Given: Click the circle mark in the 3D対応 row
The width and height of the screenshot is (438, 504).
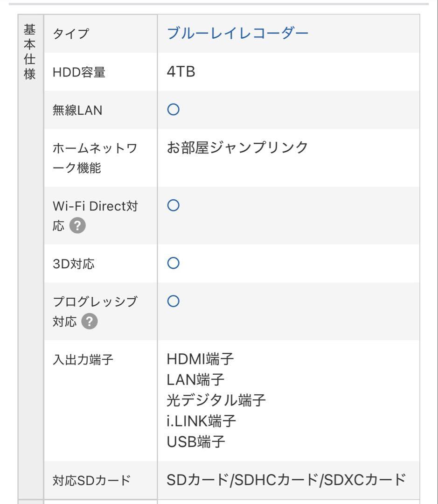Looking at the screenshot, I should click(174, 264).
